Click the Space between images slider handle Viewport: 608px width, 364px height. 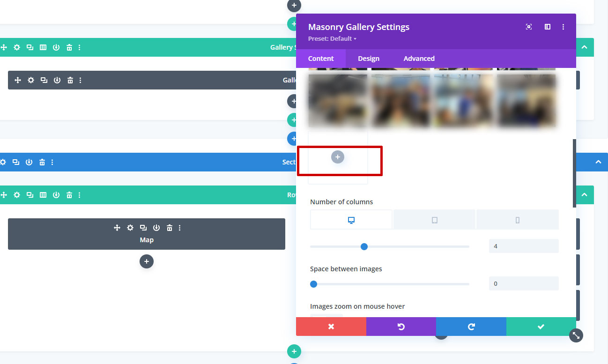pos(314,284)
